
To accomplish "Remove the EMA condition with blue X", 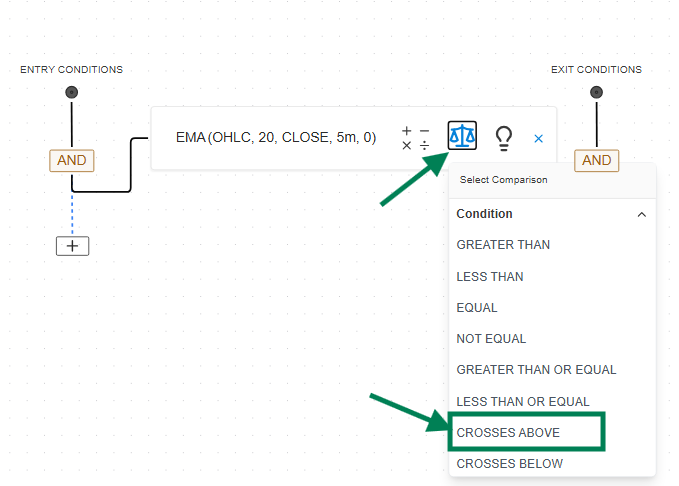I will 538,138.
